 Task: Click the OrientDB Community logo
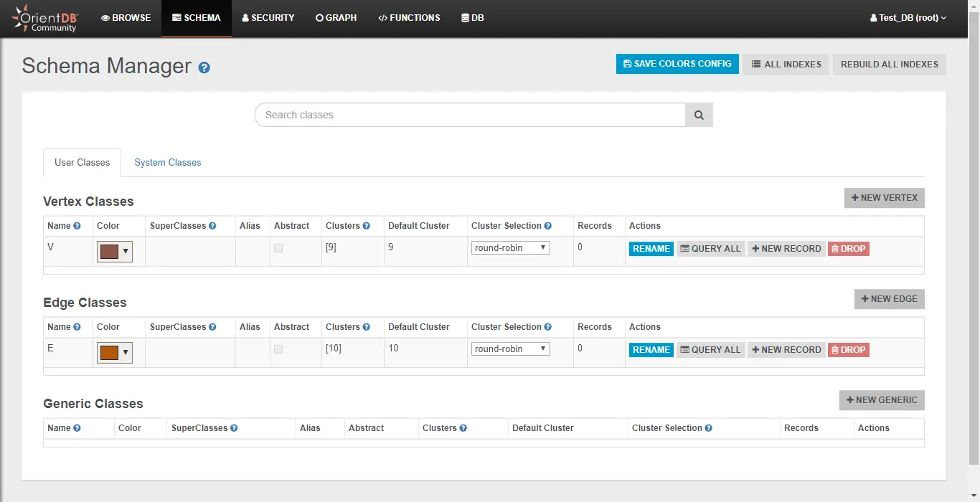click(44, 19)
